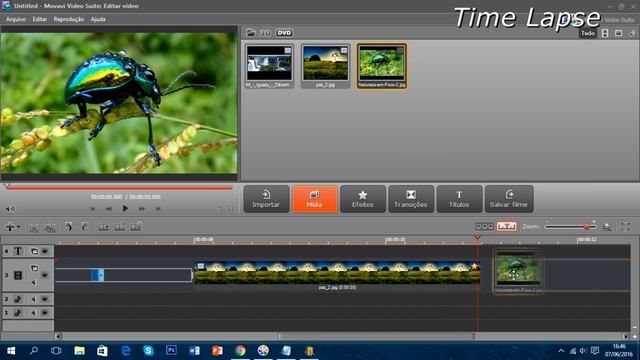Click the scissors split tool
Screen dimensions: 640x360
click(34, 227)
